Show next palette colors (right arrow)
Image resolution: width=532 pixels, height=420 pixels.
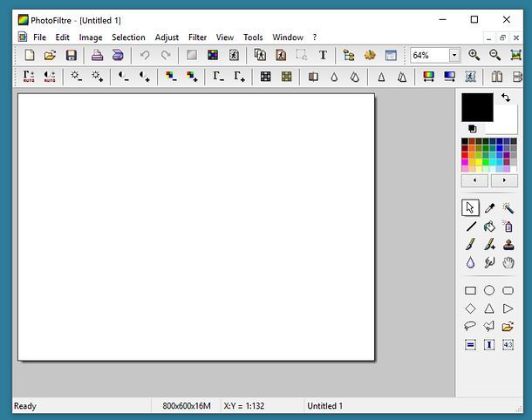504,180
